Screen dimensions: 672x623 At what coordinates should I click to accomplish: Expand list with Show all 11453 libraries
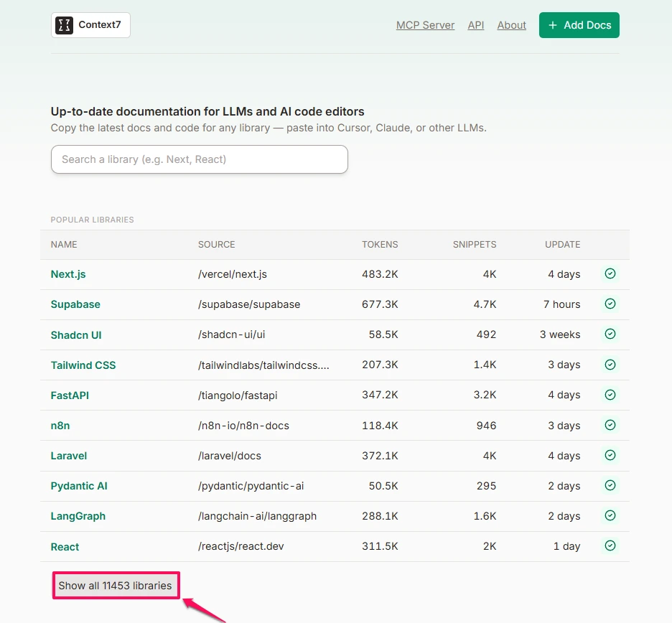point(116,586)
